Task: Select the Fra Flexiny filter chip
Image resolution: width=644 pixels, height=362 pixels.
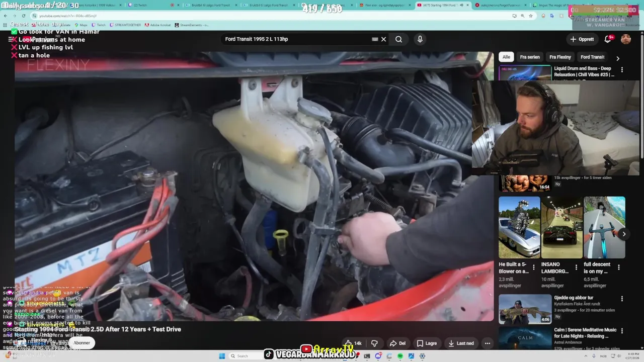Action: (x=560, y=57)
